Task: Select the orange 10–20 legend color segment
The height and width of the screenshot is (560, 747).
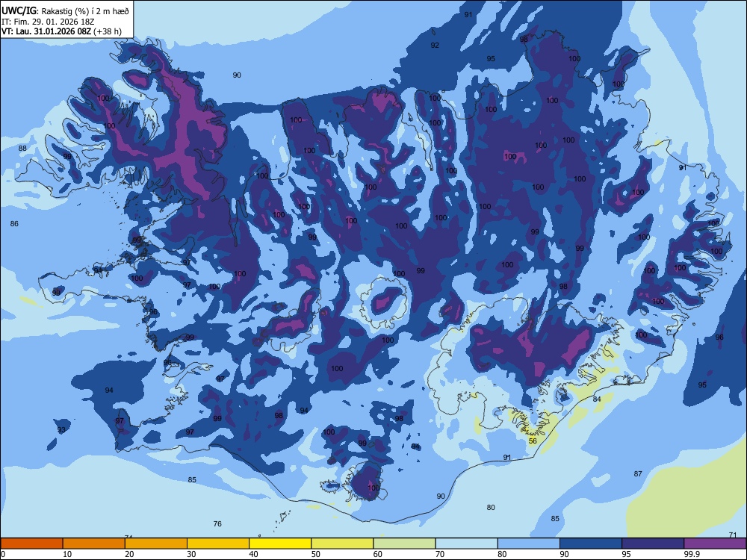Action: pos(94,544)
